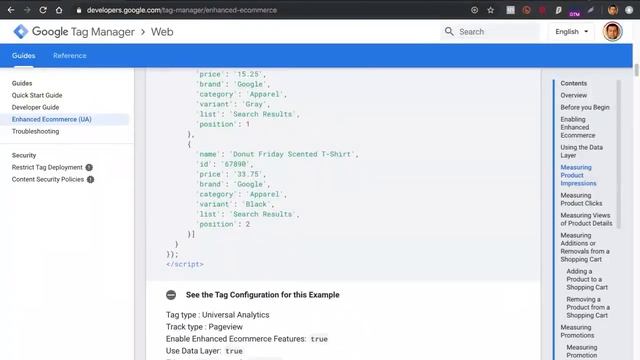Jump to Enabling Enhanced Ecommerce section
This screenshot has width=640, height=360.
point(578,127)
